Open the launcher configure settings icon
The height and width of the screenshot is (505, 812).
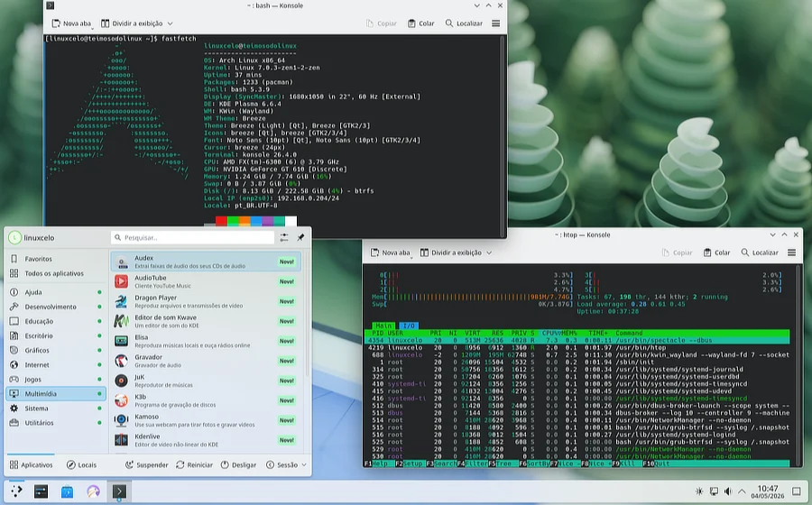point(284,237)
